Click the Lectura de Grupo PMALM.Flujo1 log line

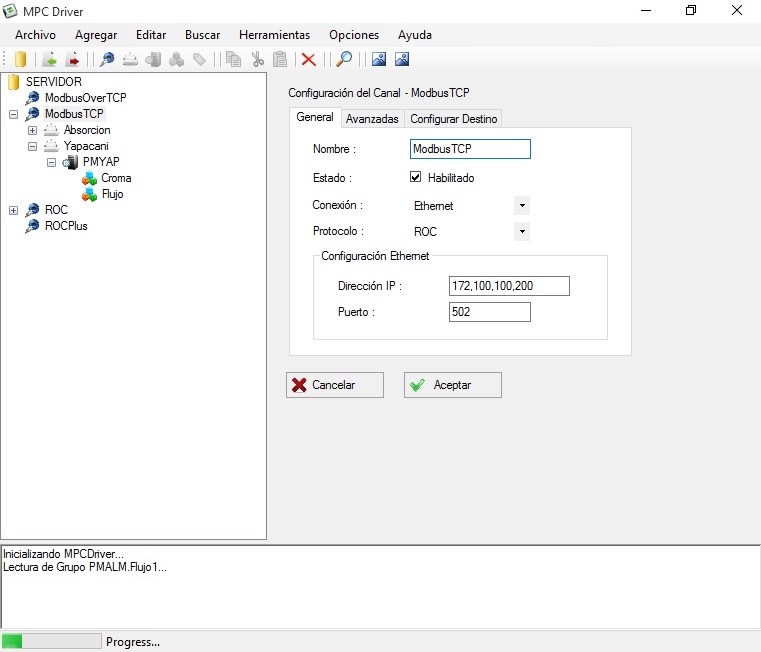85,567
